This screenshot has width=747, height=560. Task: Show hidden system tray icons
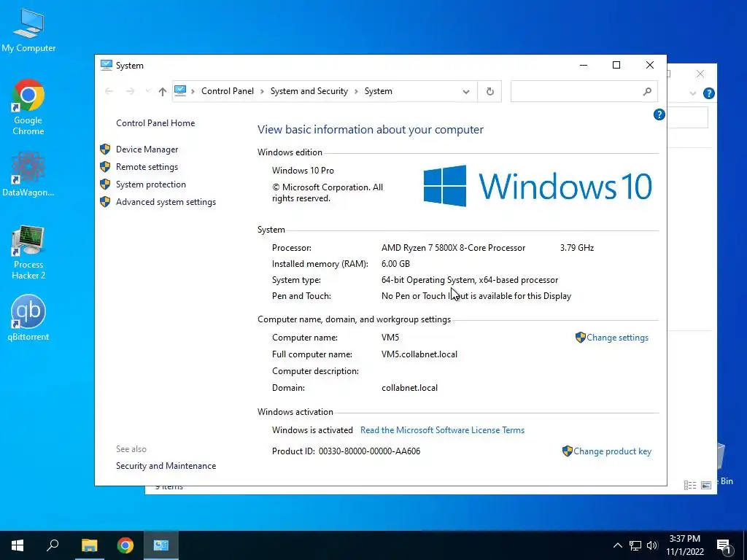[x=617, y=545]
